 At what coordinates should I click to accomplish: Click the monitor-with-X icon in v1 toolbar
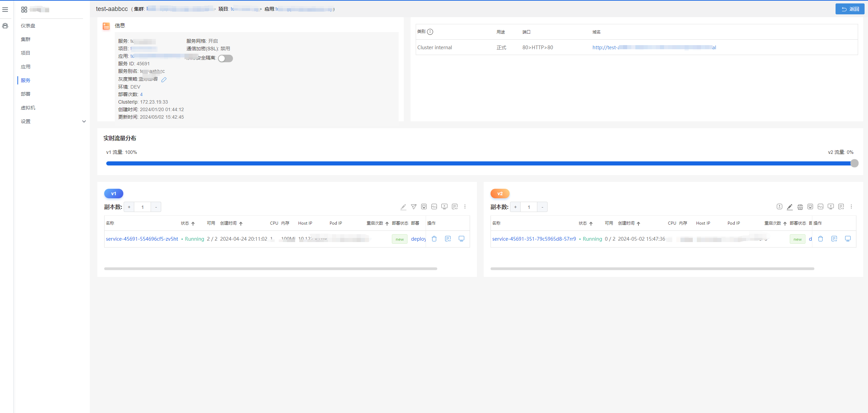point(444,206)
